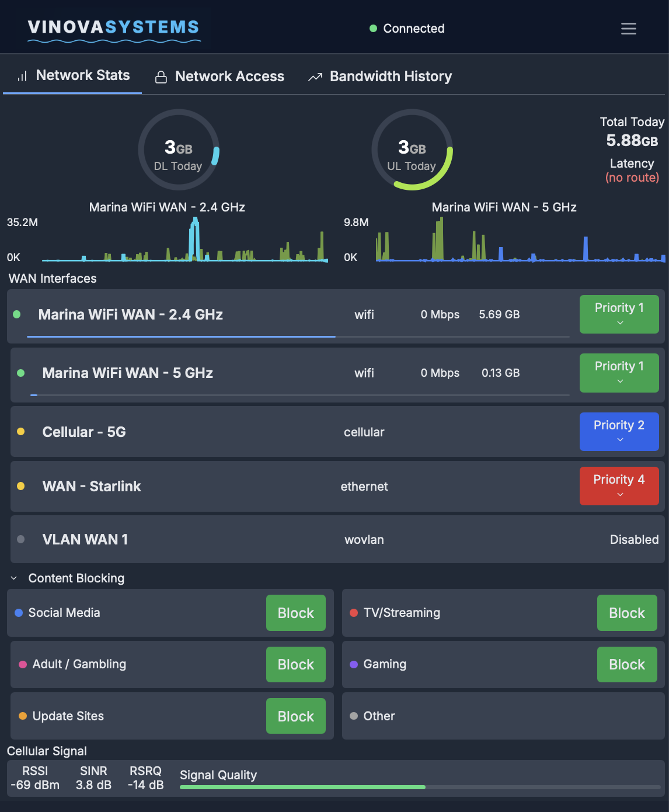669x812 pixels.
Task: Toggle blocking for Social Media
Action: pyautogui.click(x=295, y=613)
